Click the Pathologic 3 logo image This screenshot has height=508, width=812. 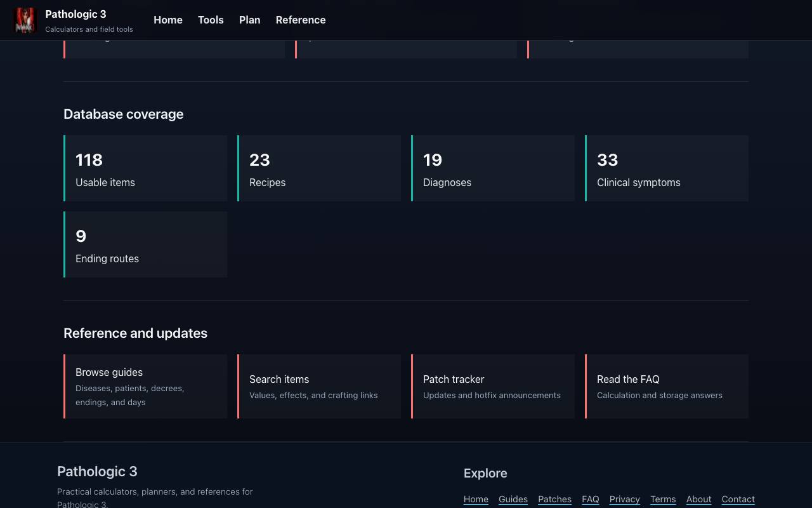25,20
